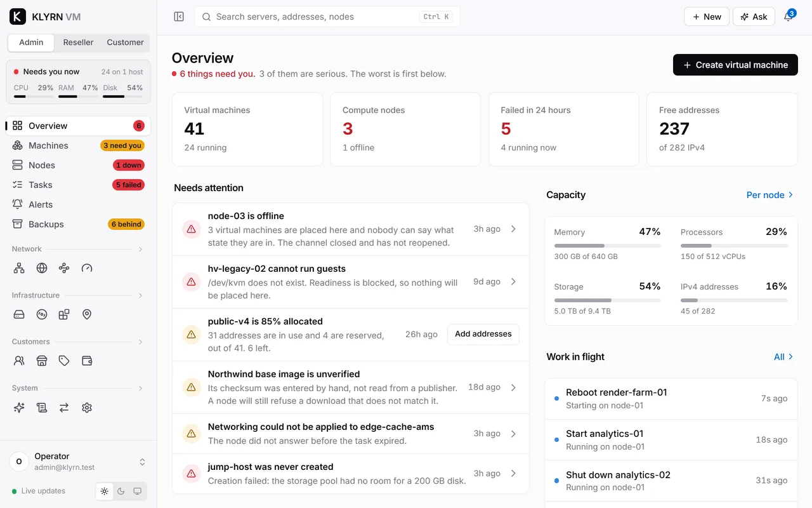Open Tasks in the sidebar

[79, 185]
